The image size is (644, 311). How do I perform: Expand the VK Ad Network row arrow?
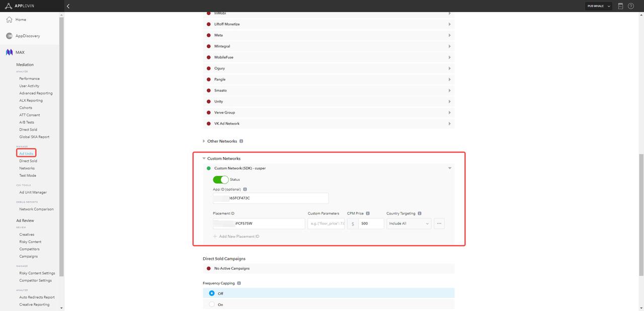click(x=450, y=124)
